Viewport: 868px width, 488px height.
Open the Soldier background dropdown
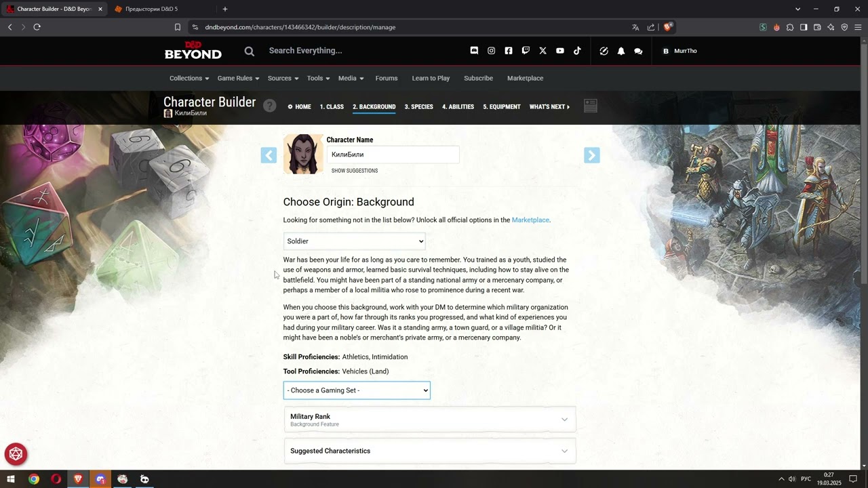click(x=354, y=241)
